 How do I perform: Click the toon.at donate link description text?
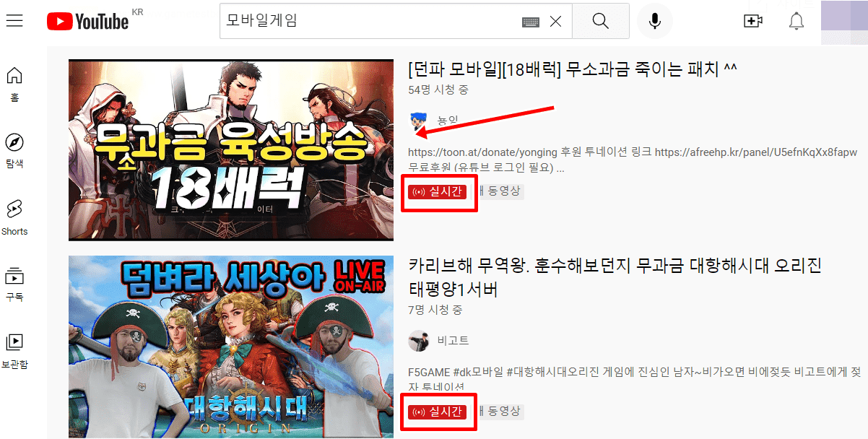(633, 160)
